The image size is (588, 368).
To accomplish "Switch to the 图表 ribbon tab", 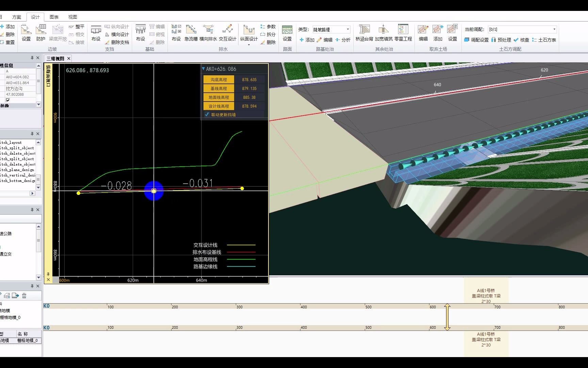I will (54, 16).
